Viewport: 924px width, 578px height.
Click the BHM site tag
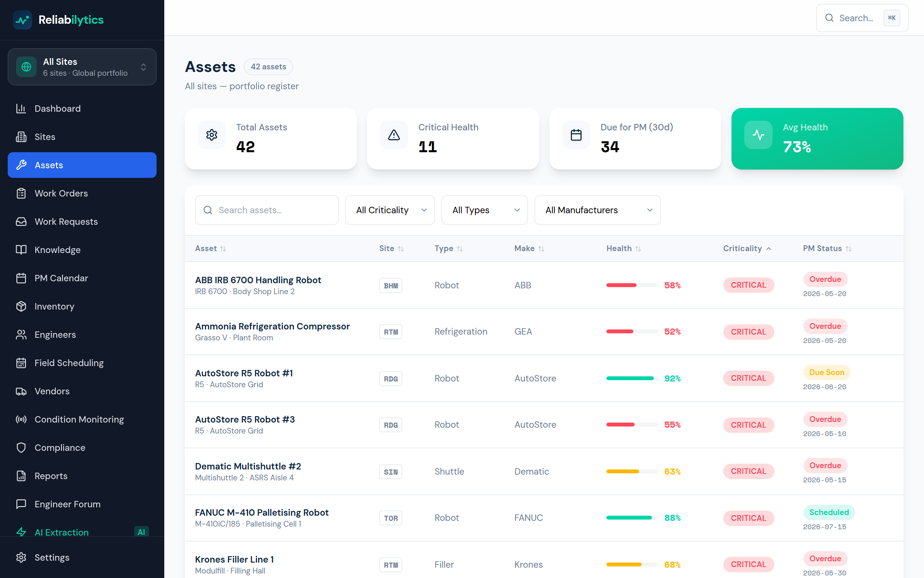tap(390, 285)
